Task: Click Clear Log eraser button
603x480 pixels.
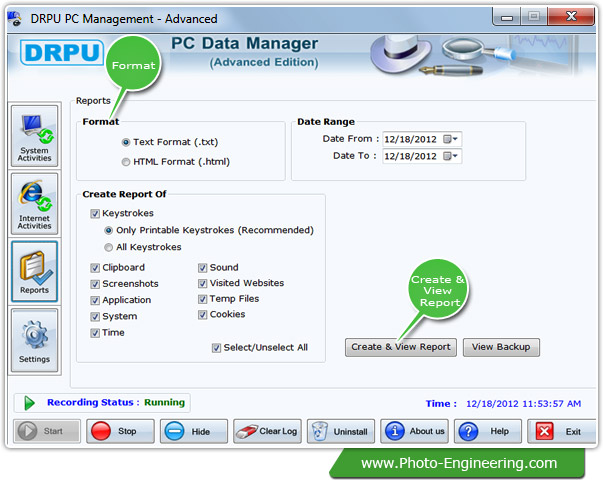Action: (x=267, y=431)
